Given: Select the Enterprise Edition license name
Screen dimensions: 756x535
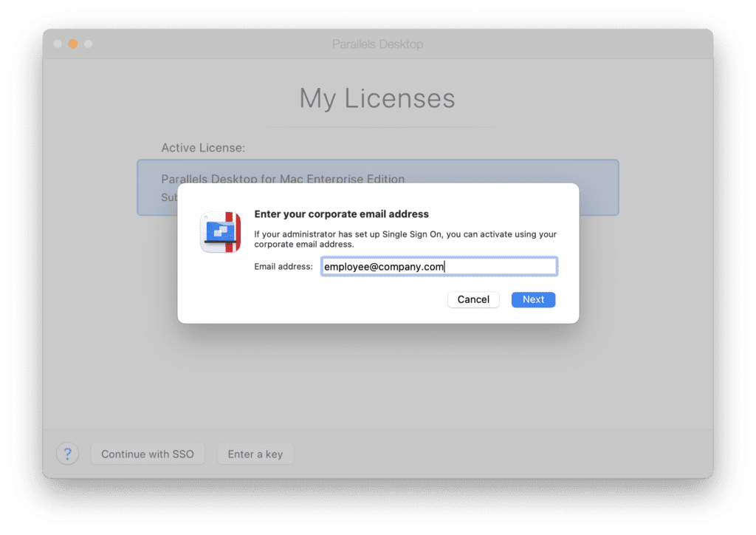Looking at the screenshot, I should pos(283,179).
